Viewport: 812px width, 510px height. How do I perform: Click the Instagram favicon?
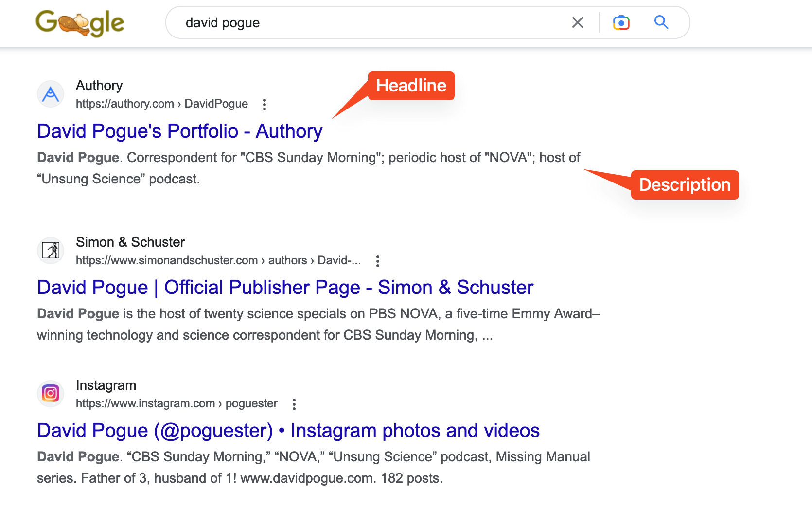[x=51, y=393]
